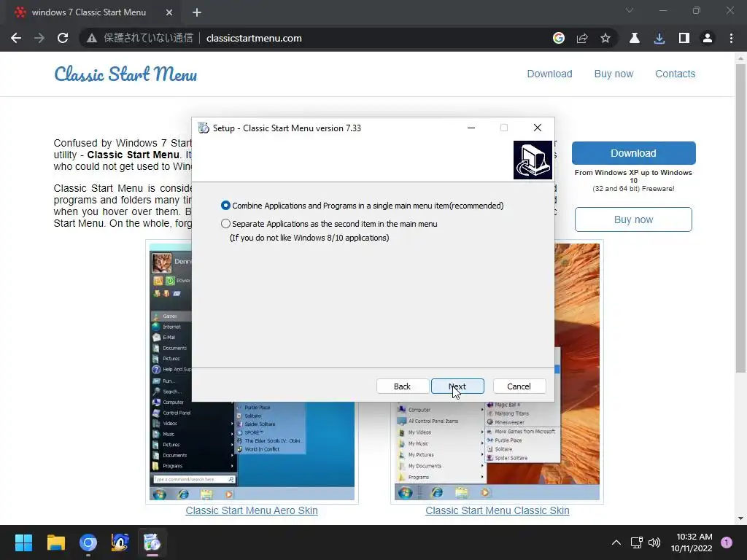
Task: Click the blue Download button on webpage
Action: (x=633, y=153)
